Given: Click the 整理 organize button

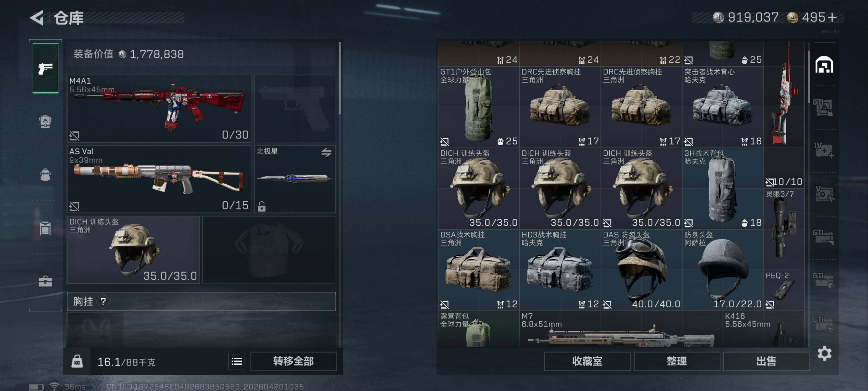Looking at the screenshot, I should click(676, 361).
